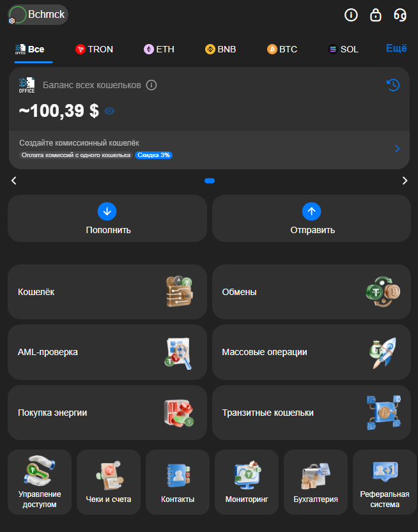Go to next card with right arrow

[x=405, y=181]
